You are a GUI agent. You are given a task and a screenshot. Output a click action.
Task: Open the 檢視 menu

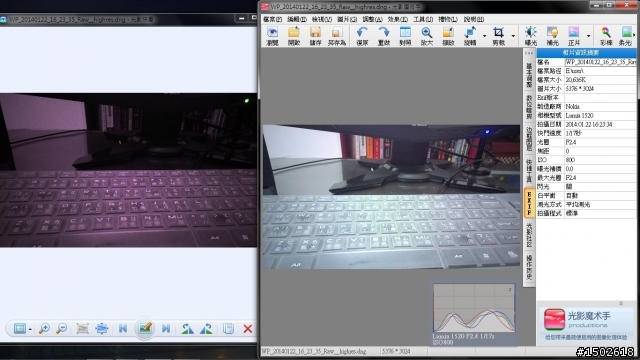(x=322, y=19)
